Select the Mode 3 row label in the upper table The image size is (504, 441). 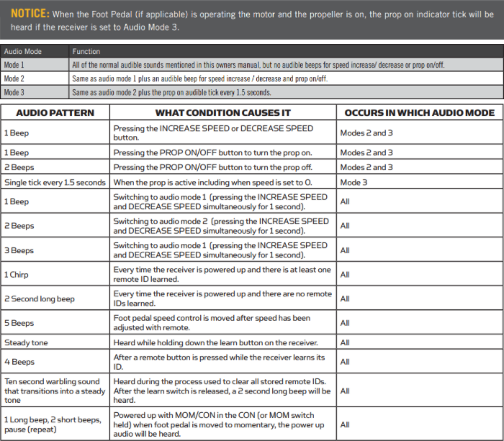point(14,92)
